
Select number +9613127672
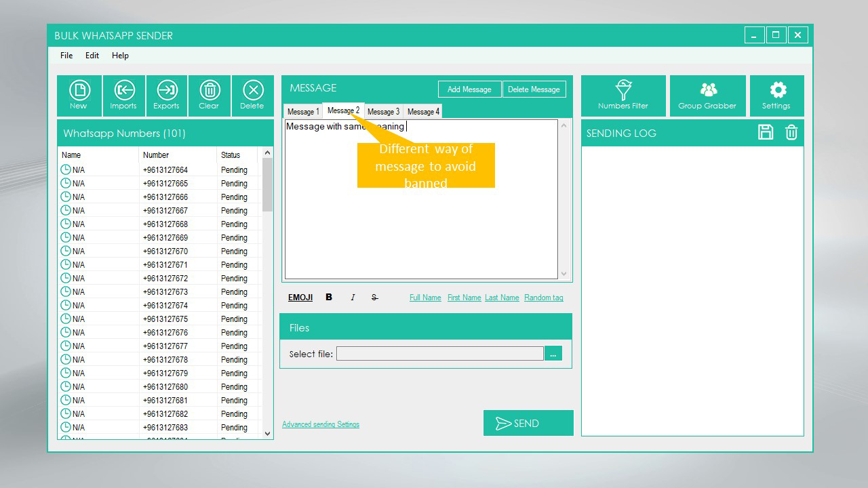165,279
